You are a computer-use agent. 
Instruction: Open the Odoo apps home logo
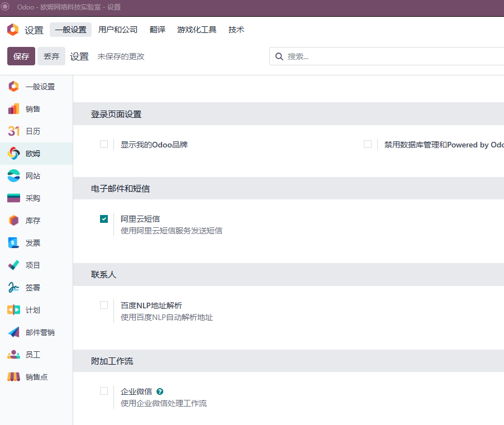13,30
